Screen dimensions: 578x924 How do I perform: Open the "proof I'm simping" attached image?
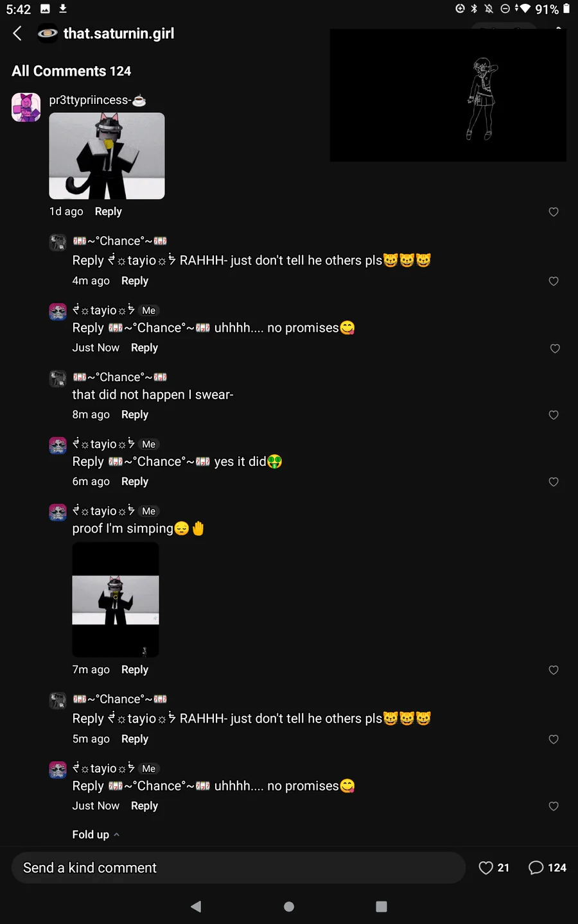coord(116,600)
